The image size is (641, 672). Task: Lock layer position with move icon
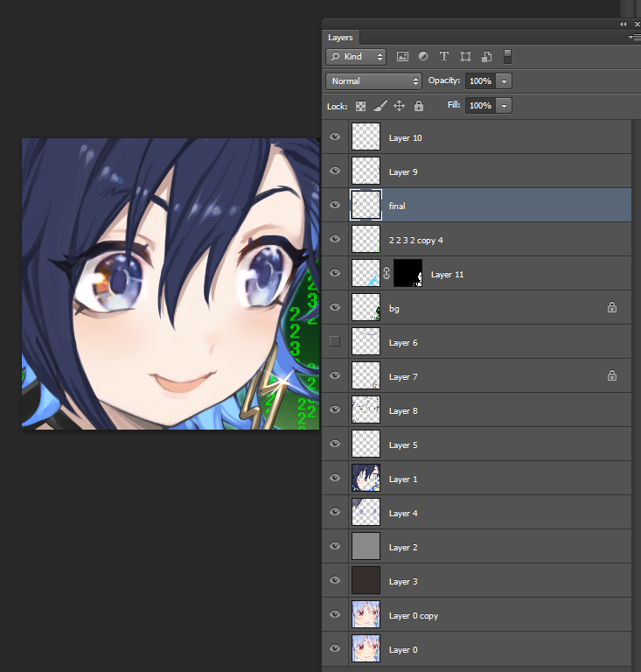click(x=399, y=106)
